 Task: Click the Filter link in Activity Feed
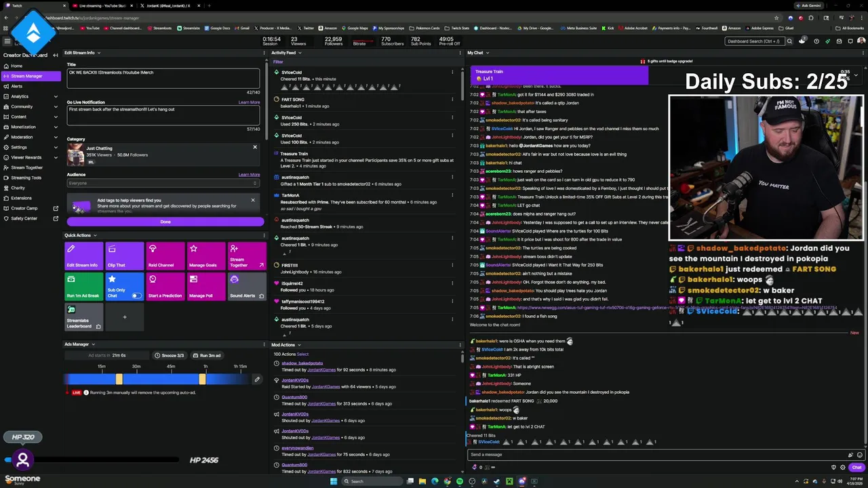278,62
